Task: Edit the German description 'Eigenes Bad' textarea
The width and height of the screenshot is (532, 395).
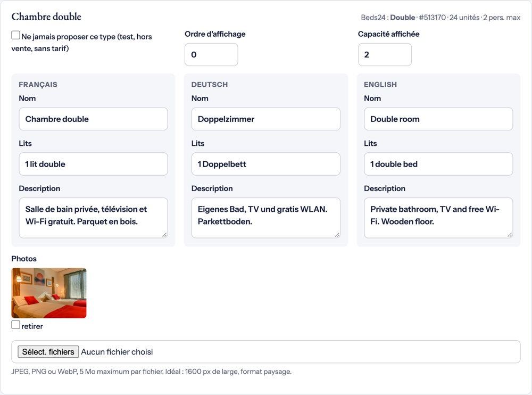Action: (x=265, y=218)
